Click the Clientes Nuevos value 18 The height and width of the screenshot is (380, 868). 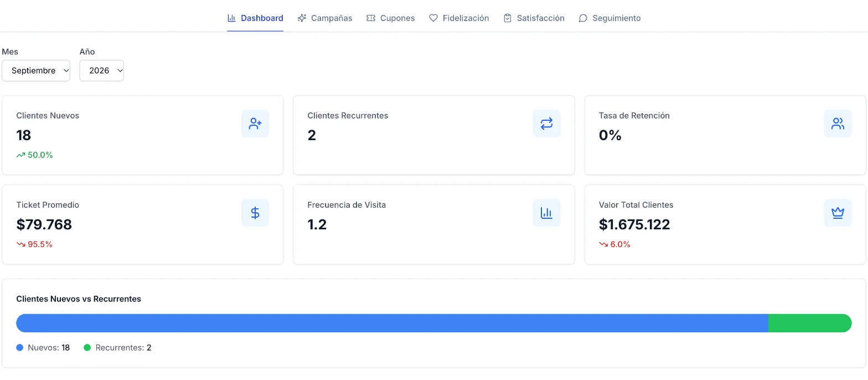pos(24,135)
